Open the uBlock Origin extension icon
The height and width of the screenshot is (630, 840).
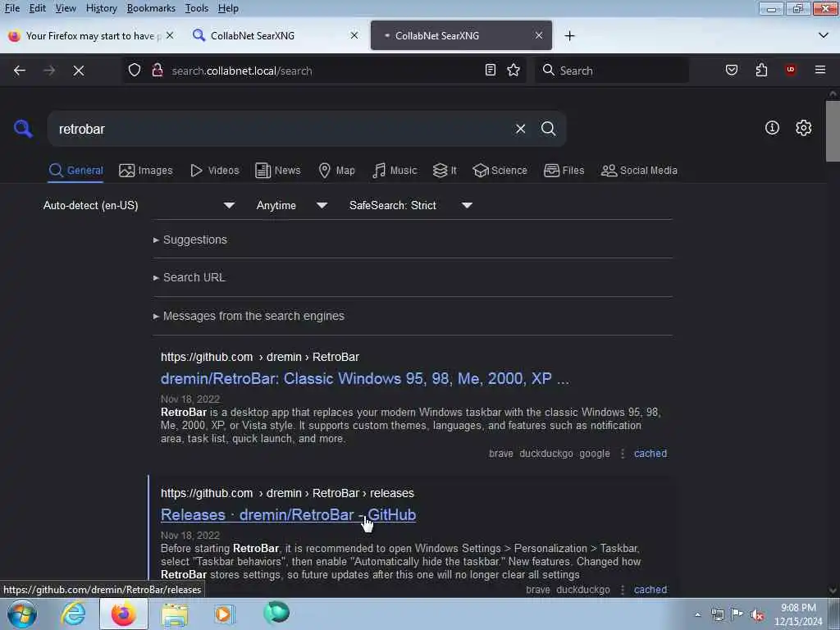coord(790,71)
